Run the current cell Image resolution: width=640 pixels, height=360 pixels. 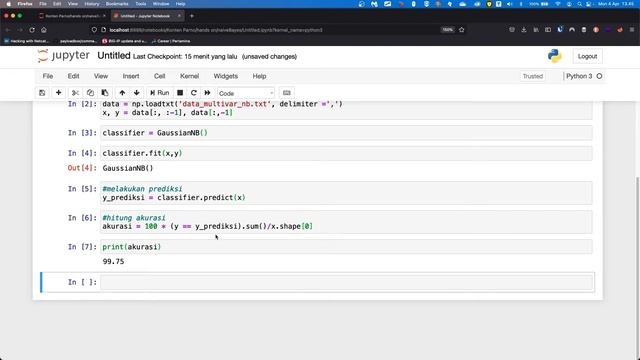click(x=160, y=93)
